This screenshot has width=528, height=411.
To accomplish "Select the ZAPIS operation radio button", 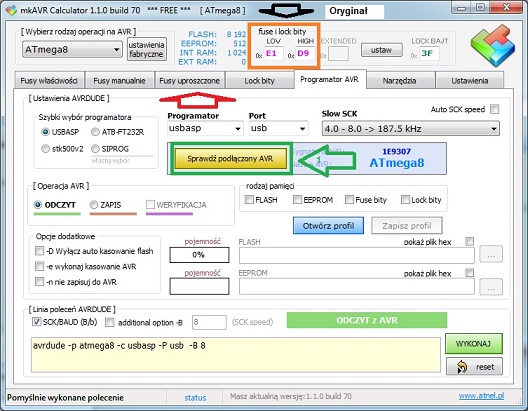I will click(x=94, y=205).
